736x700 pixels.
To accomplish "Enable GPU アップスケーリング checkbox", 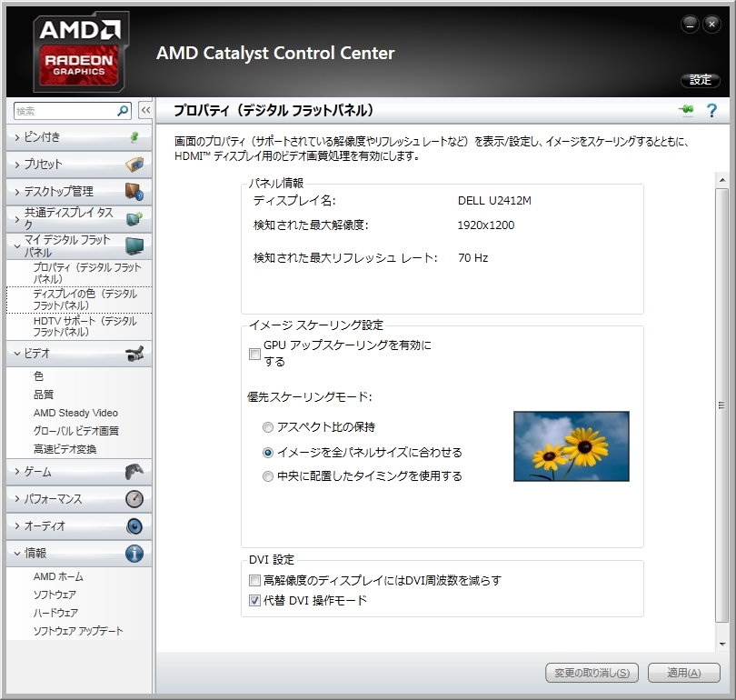I will tap(255, 354).
